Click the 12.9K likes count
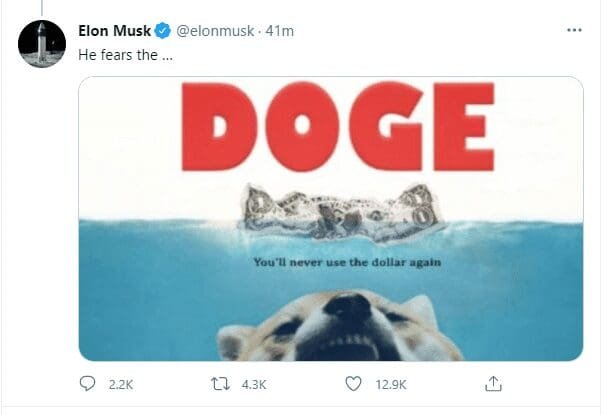Screen dimensions: 613x415 click(387, 384)
